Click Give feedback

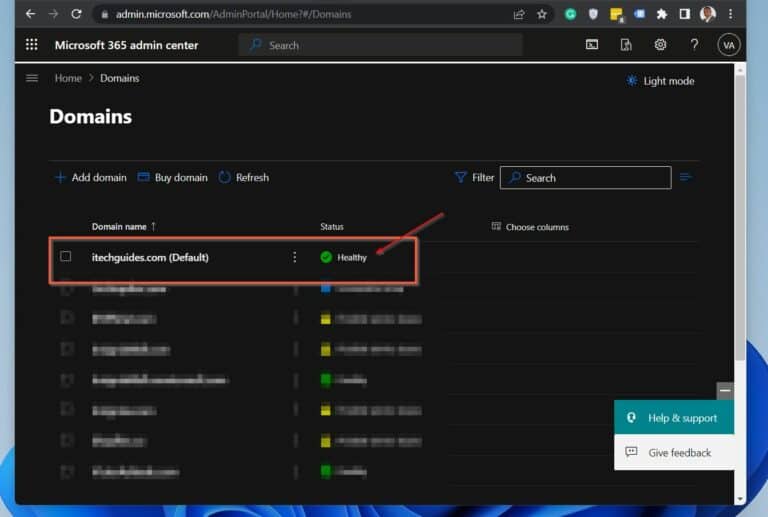coord(674,452)
